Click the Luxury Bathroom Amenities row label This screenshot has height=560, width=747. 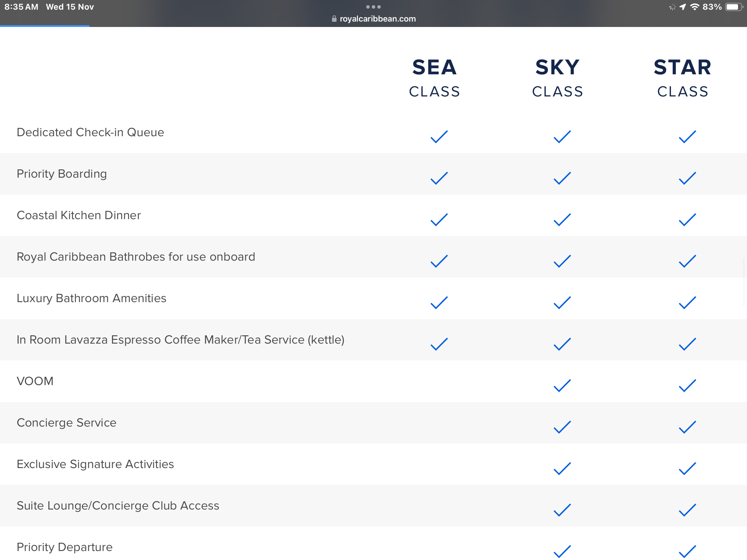[x=91, y=298]
